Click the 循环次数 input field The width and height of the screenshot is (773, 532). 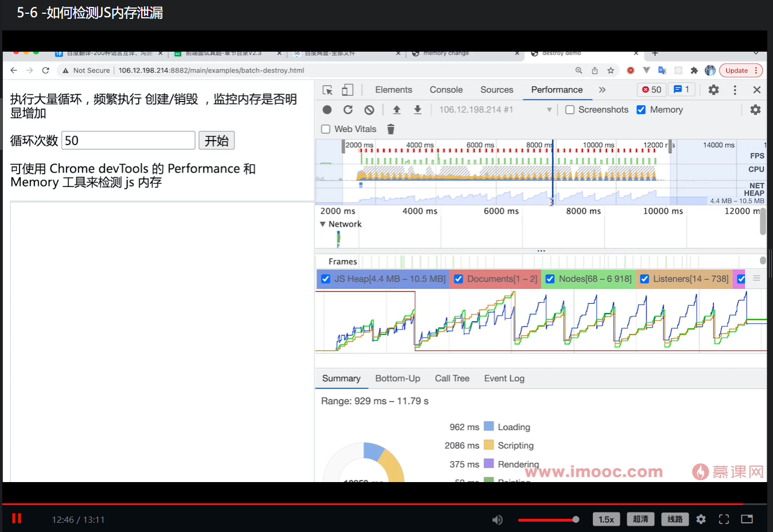point(129,141)
